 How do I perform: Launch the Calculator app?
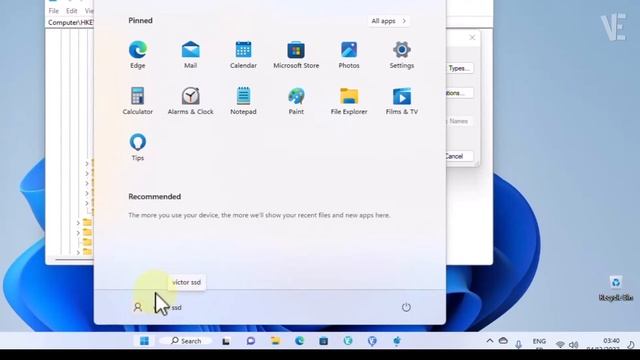[x=138, y=100]
